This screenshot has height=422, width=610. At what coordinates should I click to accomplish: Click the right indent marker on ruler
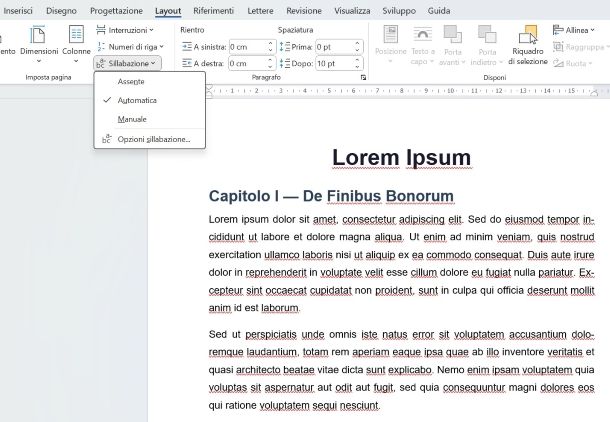(594, 93)
